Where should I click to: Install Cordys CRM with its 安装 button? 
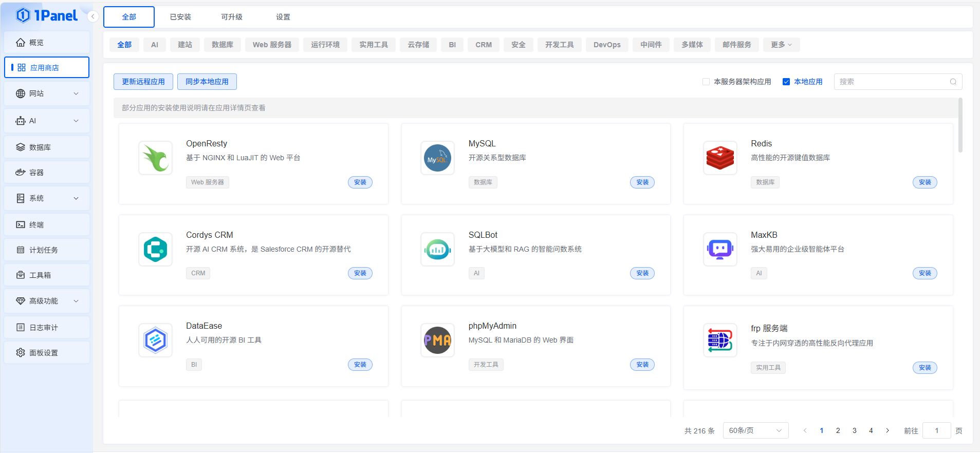360,273
